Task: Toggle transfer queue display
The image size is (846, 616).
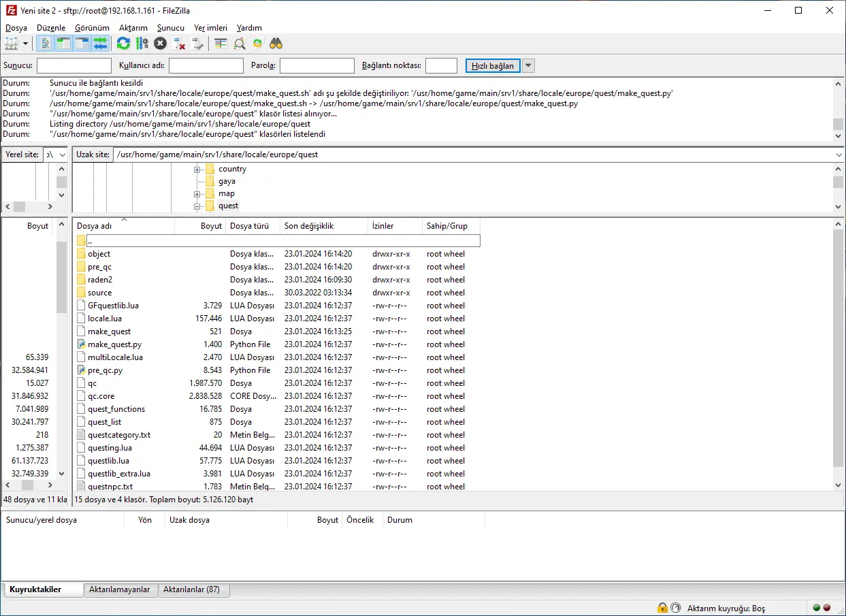Action: click(100, 44)
